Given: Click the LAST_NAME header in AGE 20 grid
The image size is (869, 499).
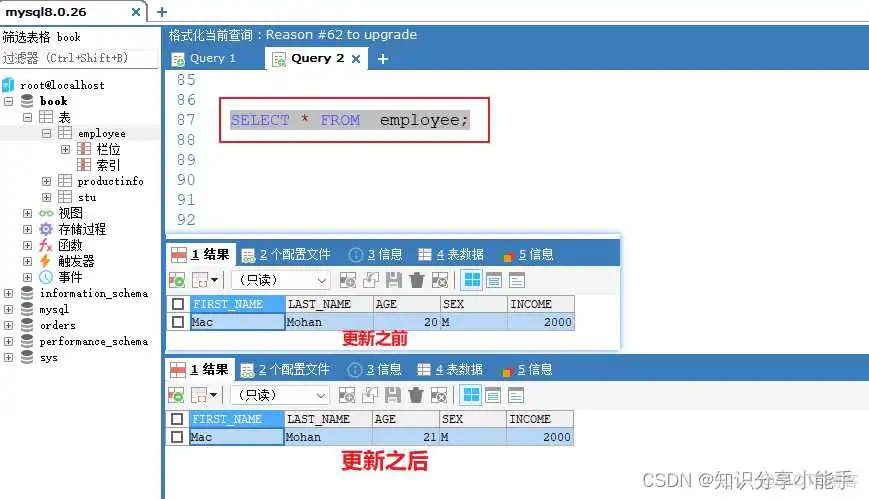Looking at the screenshot, I should coord(330,304).
